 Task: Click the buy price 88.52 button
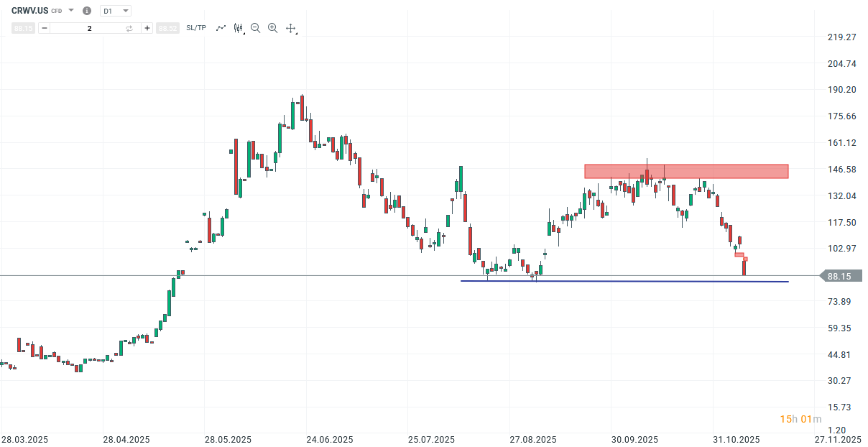(167, 27)
